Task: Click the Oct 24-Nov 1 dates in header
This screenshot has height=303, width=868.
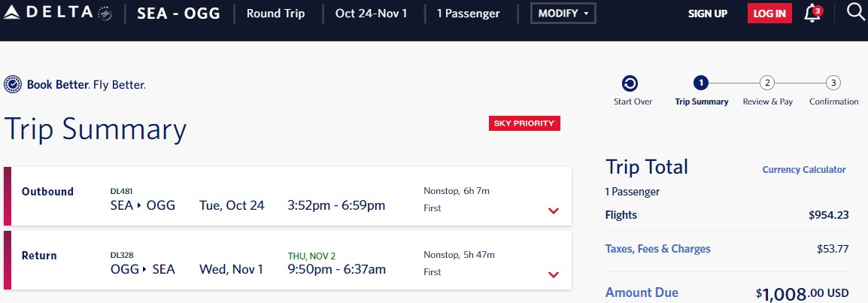Action: pos(371,14)
